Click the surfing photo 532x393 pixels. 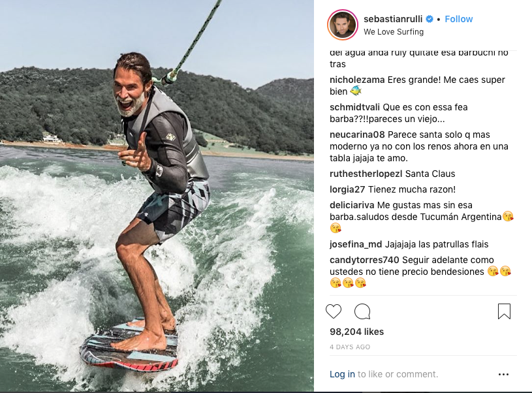[157, 196]
